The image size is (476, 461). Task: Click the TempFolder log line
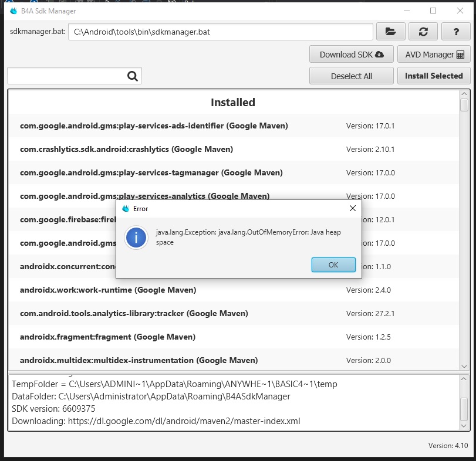point(174,384)
